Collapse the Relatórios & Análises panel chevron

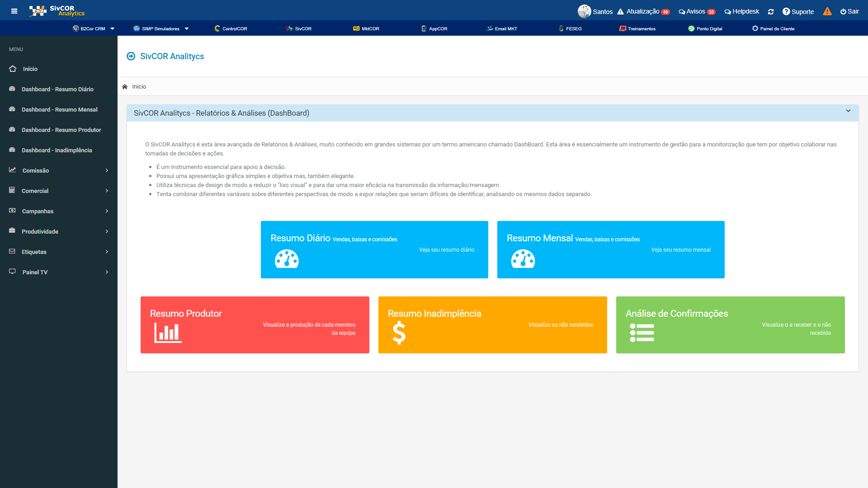point(848,111)
